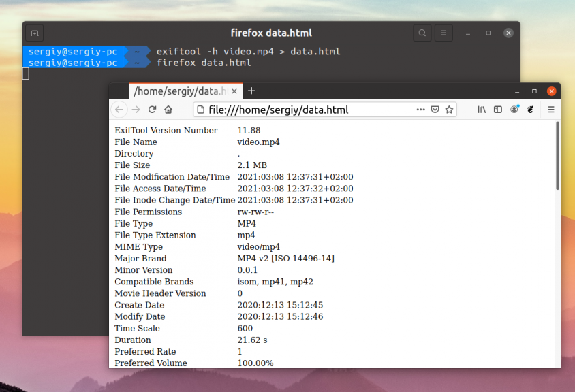Image resolution: width=575 pixels, height=392 pixels.
Task: Save page to Pocket
Action: point(435,110)
